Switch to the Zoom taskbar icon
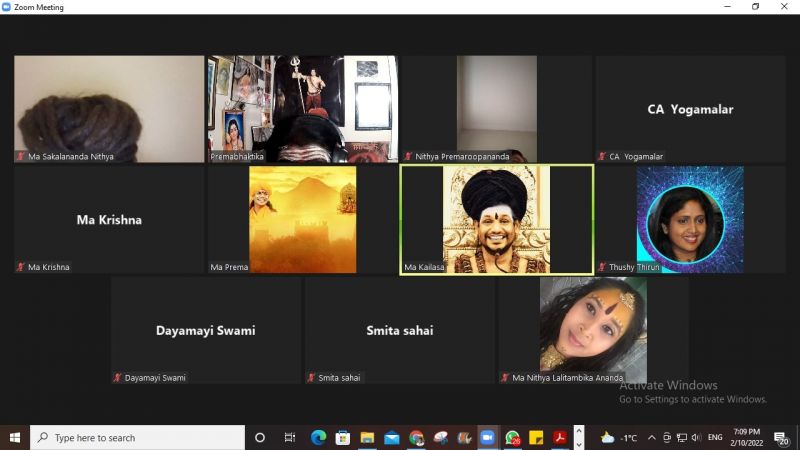Viewport: 800px width, 450px height. (x=488, y=438)
